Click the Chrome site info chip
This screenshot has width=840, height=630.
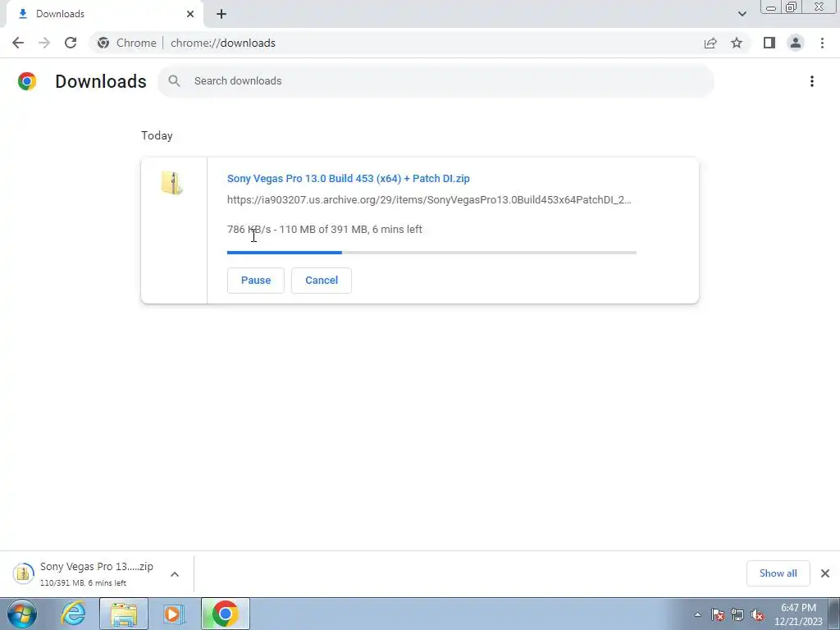127,43
